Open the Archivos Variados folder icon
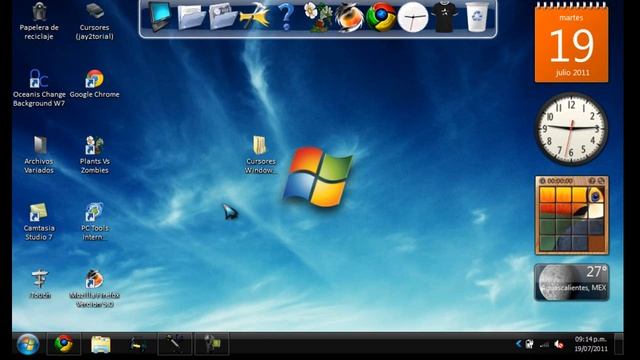The width and height of the screenshot is (640, 360). 39,155
